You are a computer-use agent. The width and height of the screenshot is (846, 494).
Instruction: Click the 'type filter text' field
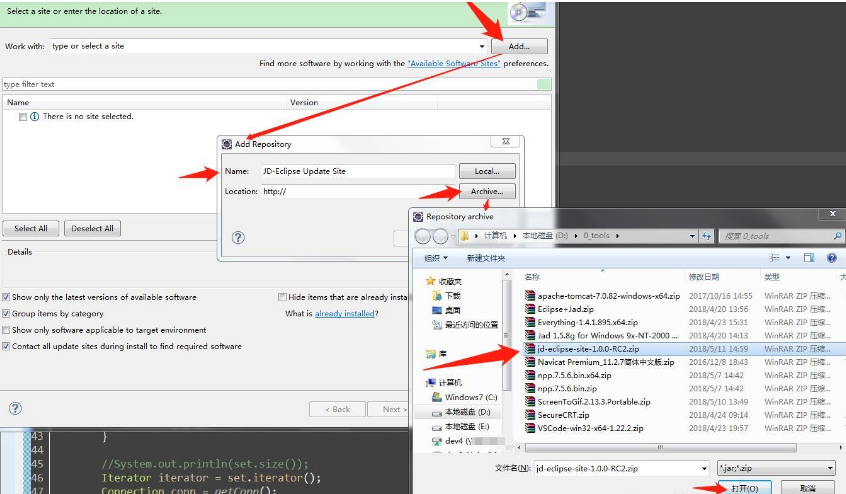[269, 84]
